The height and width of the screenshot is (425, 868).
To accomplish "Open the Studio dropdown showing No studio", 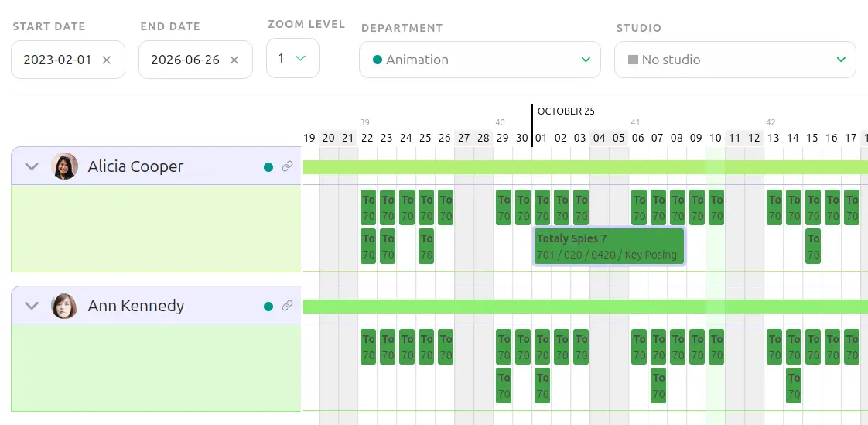I will tap(735, 60).
